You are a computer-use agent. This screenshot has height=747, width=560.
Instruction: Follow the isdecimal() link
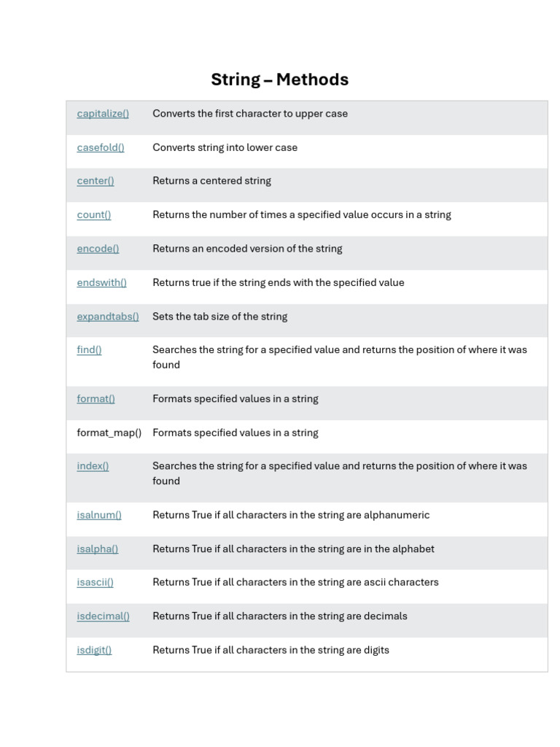pos(103,616)
